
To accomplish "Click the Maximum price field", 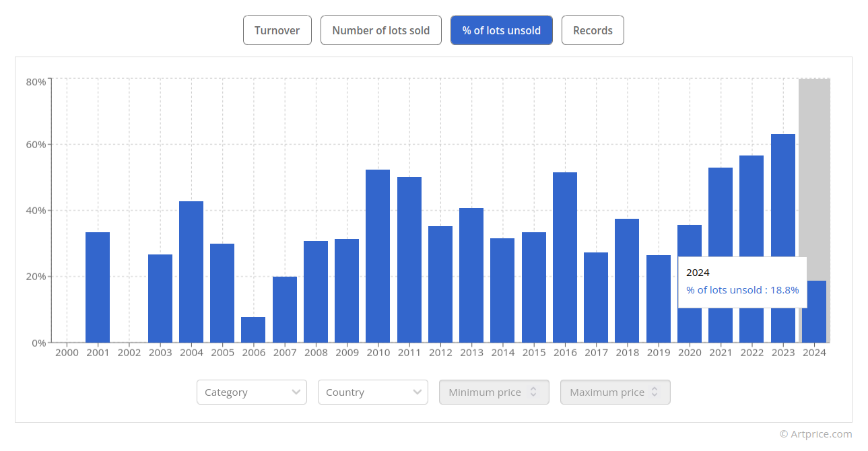I will 606,392.
